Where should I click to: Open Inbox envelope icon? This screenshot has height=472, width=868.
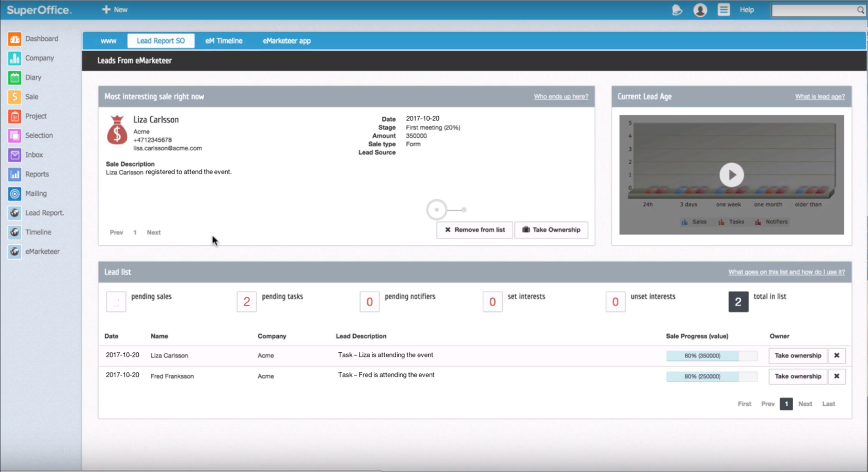pyautogui.click(x=14, y=155)
